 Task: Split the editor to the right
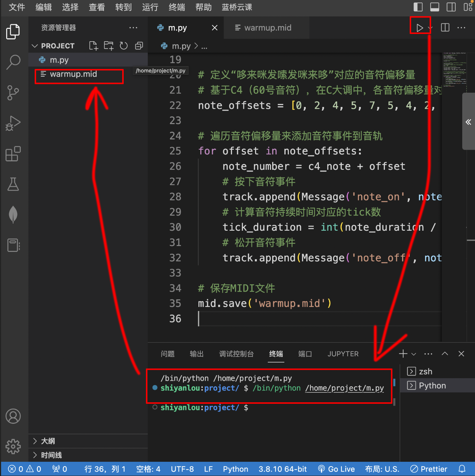point(445,28)
